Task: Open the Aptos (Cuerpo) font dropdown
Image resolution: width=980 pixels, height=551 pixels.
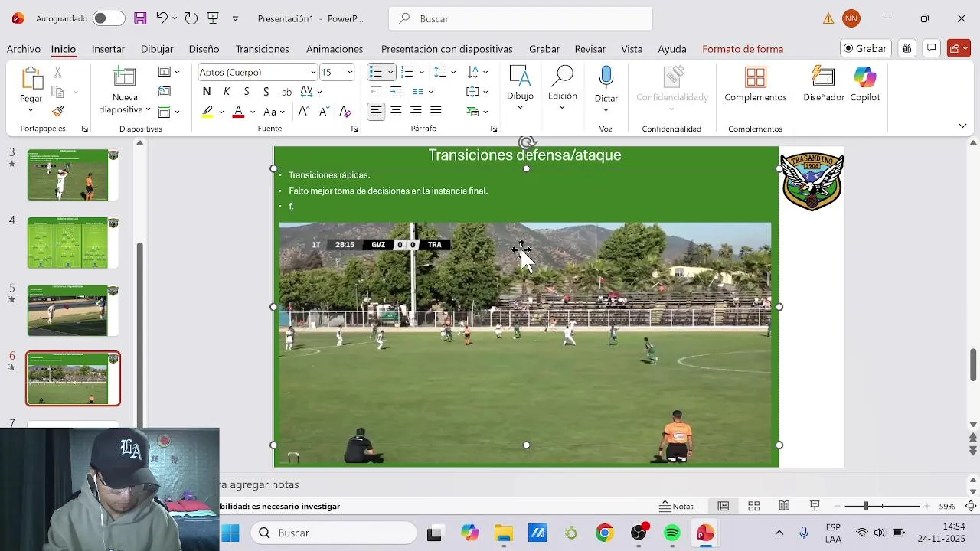Action: pyautogui.click(x=313, y=72)
